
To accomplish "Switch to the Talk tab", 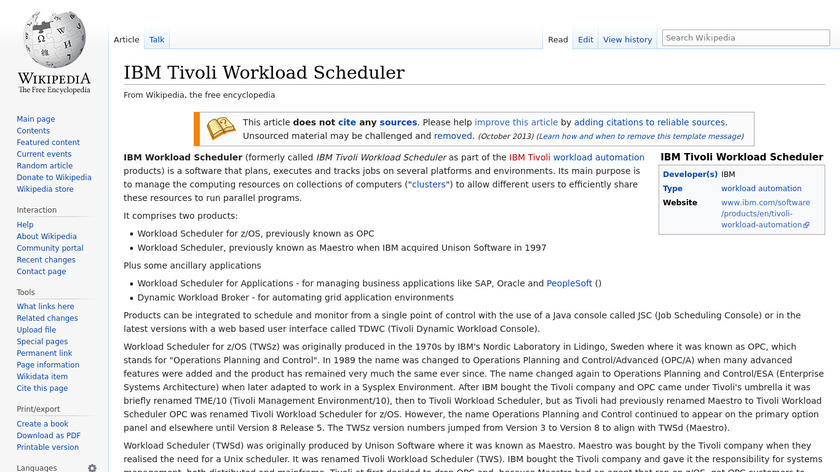I will click(x=156, y=40).
